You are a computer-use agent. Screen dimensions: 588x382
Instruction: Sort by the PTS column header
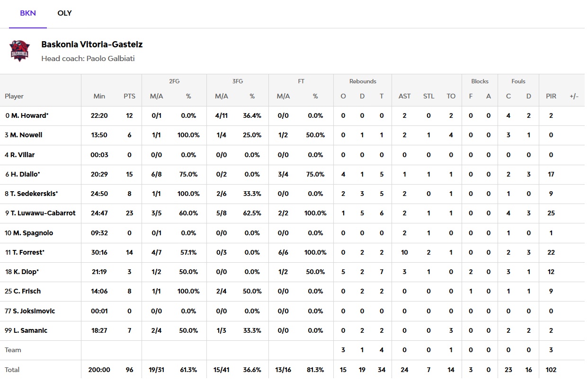pos(129,96)
